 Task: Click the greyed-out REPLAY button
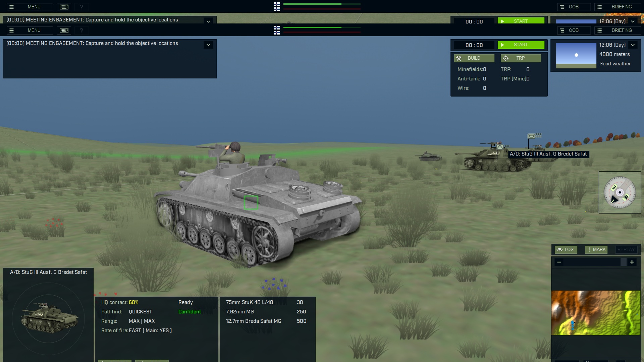coord(626,250)
